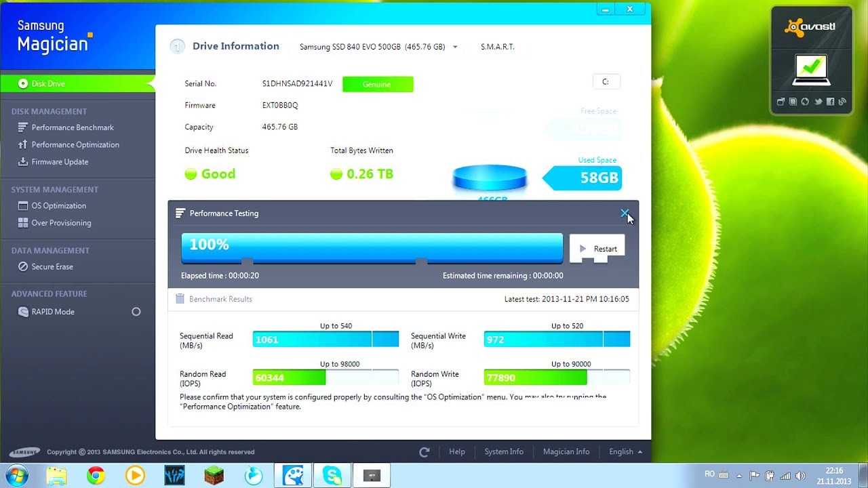Click the Restart benchmark button
The image size is (868, 488).
(x=597, y=249)
